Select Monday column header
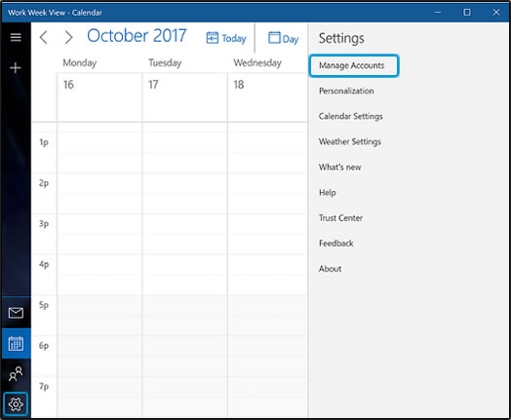 [x=80, y=62]
